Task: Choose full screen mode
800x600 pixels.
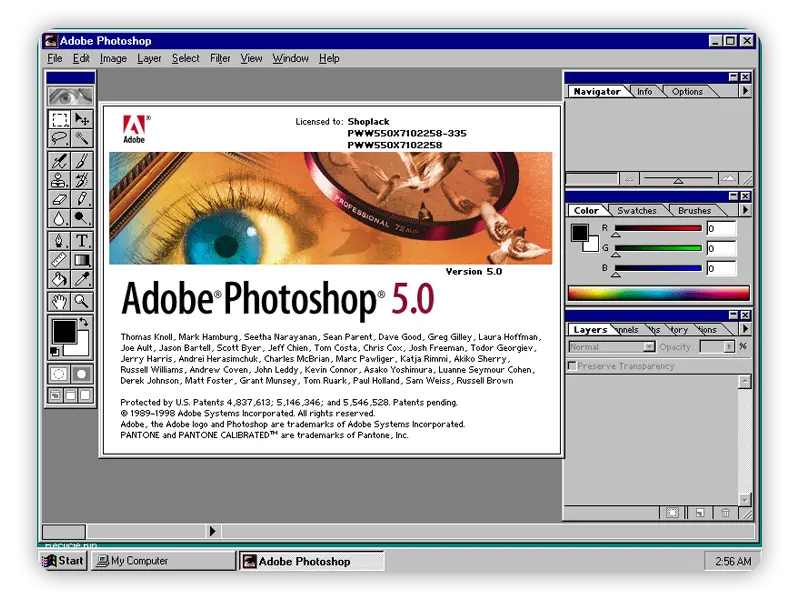Action: tap(85, 395)
